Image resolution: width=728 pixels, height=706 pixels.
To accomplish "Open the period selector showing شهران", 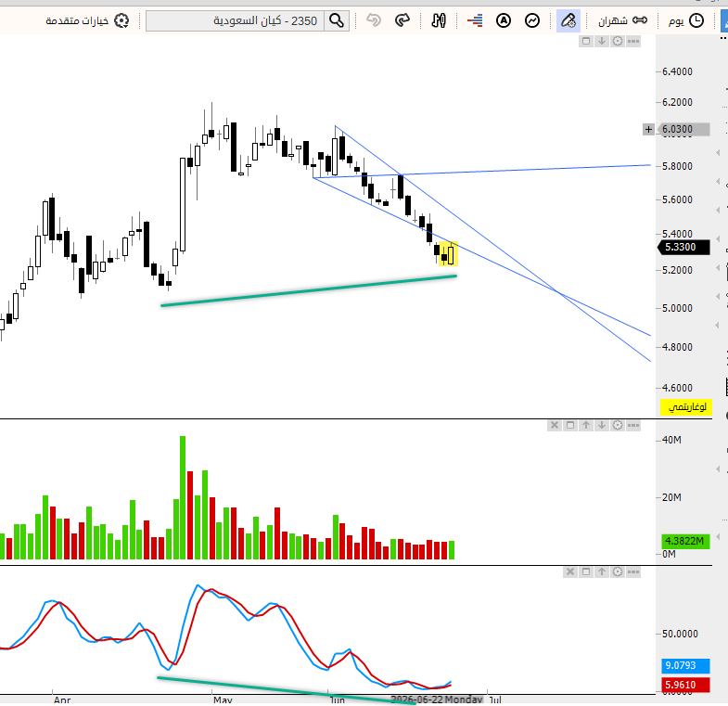I will pyautogui.click(x=612, y=21).
